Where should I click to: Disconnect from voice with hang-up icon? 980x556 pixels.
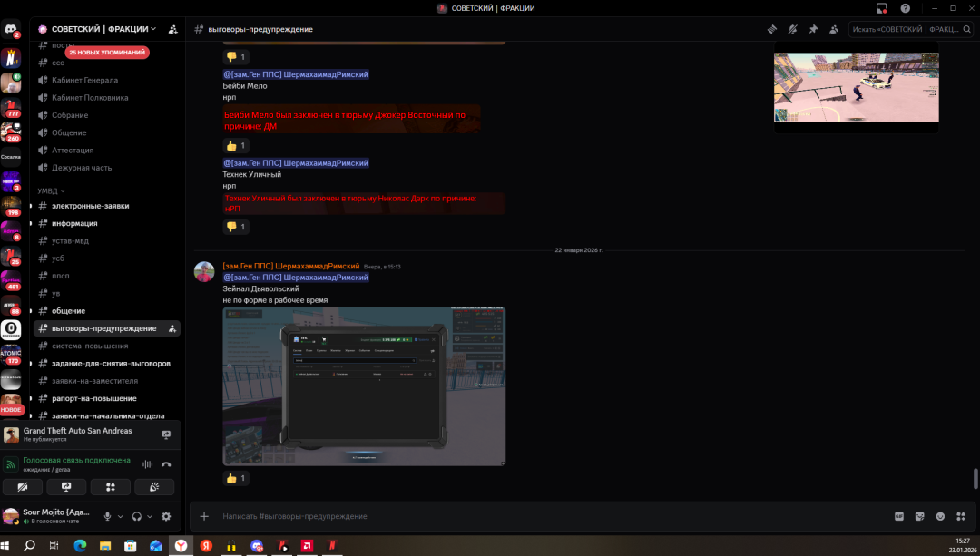tap(166, 464)
